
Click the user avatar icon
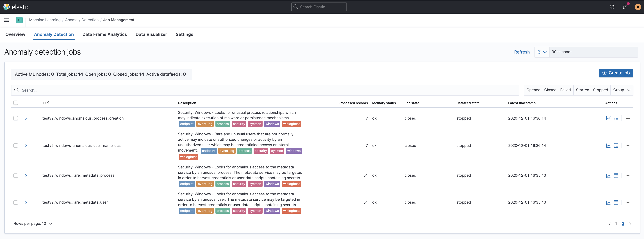638,7
